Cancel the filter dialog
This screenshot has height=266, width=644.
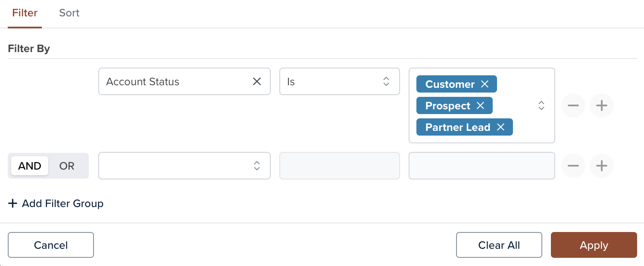pos(51,245)
